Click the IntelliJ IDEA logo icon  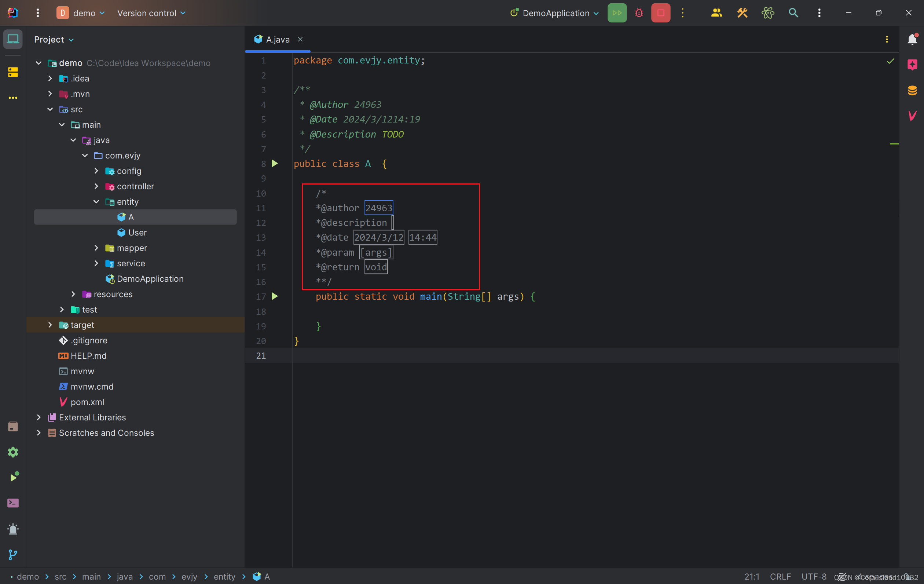click(x=13, y=13)
